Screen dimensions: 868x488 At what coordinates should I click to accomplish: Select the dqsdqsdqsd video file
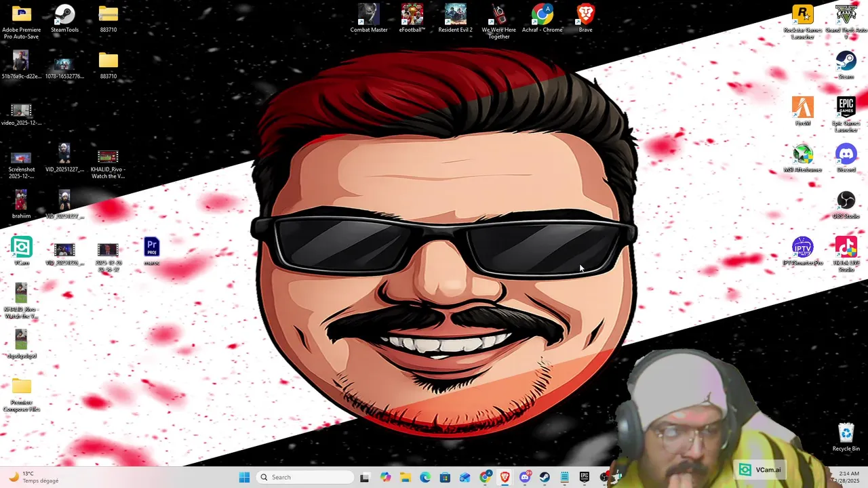[x=21, y=344]
